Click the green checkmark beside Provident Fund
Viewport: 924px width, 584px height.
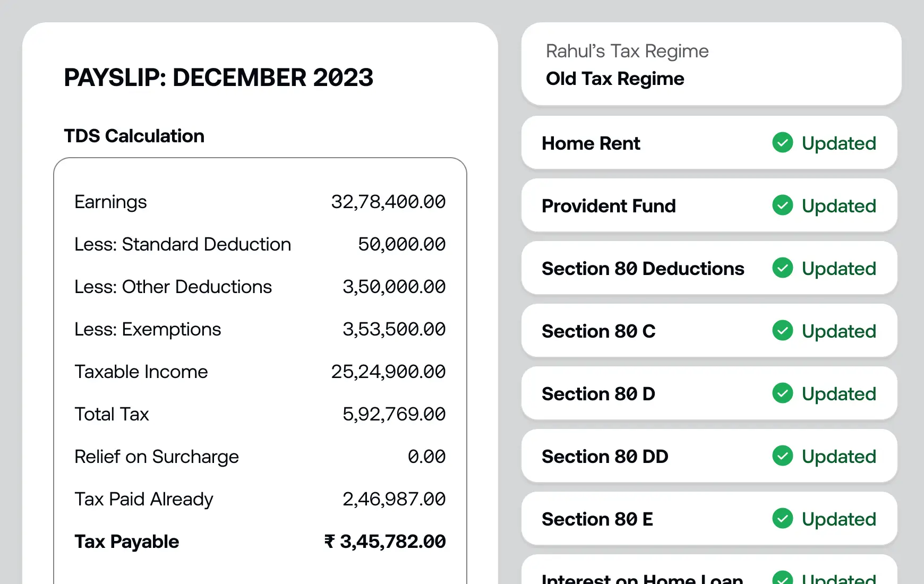coord(782,205)
